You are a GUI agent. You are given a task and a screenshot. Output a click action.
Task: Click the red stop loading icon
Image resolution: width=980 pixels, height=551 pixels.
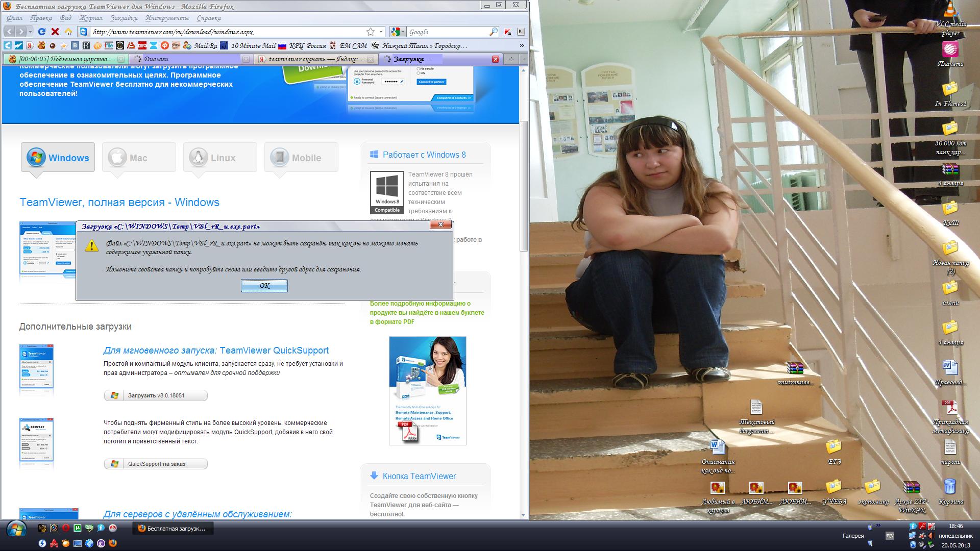[55, 32]
